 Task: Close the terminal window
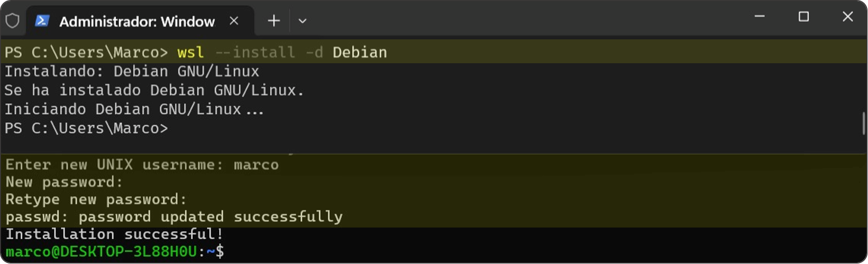(x=848, y=17)
